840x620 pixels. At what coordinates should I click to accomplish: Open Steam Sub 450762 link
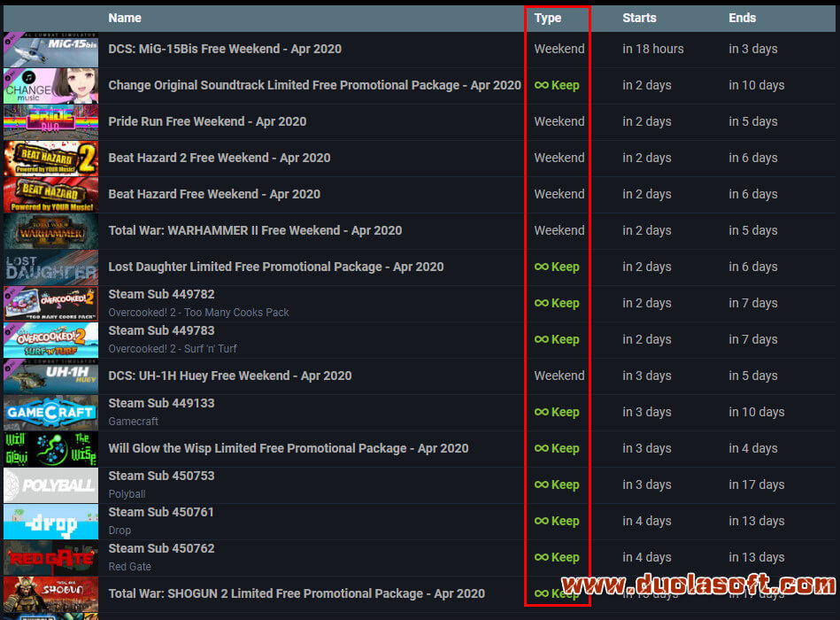(161, 549)
